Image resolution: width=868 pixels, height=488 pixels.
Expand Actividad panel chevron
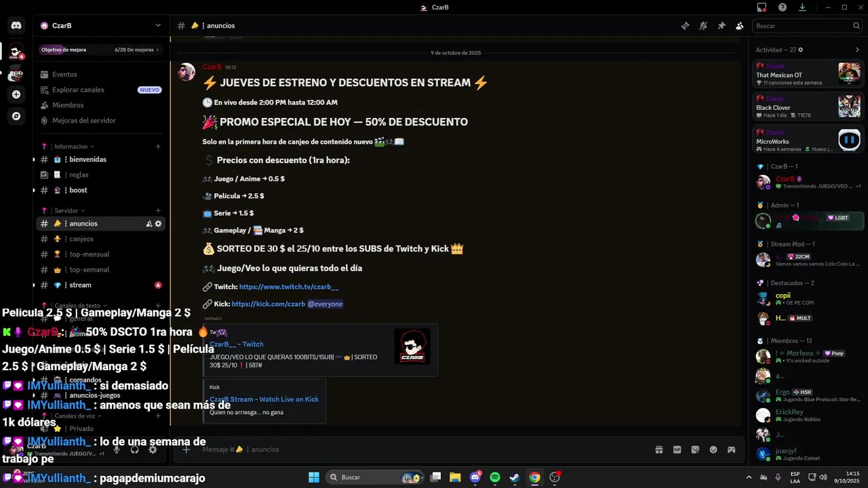click(857, 49)
